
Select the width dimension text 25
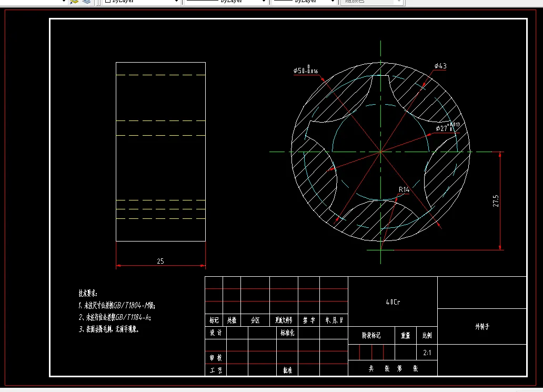pyautogui.click(x=160, y=261)
